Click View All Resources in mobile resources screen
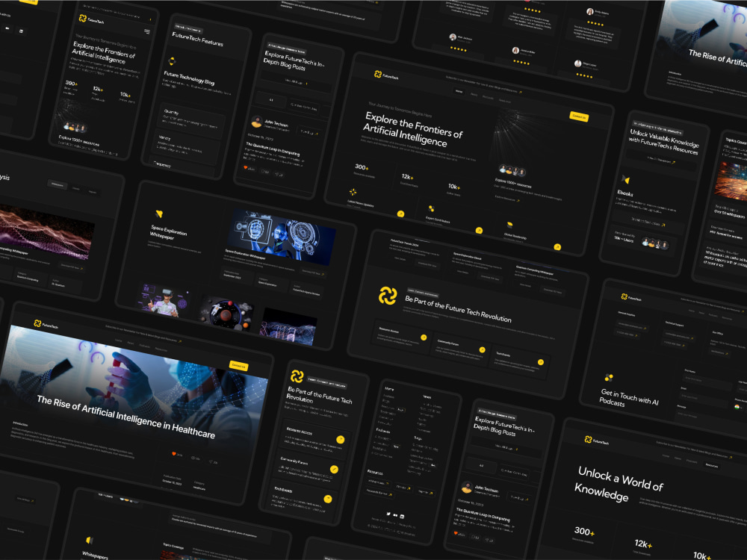This screenshot has width=747, height=560. pyautogui.click(x=660, y=161)
